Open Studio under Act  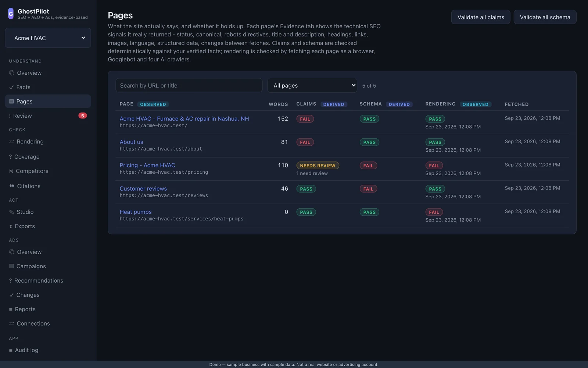tap(48, 212)
